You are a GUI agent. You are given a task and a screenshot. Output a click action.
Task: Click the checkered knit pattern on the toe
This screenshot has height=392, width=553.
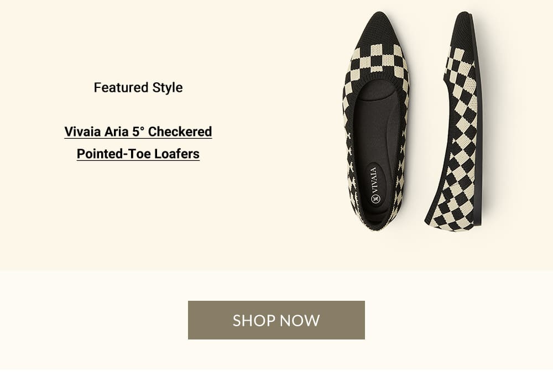tap(369, 61)
